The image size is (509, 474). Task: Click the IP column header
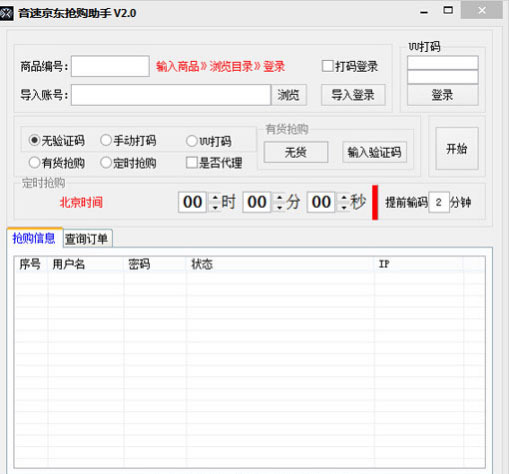point(419,264)
